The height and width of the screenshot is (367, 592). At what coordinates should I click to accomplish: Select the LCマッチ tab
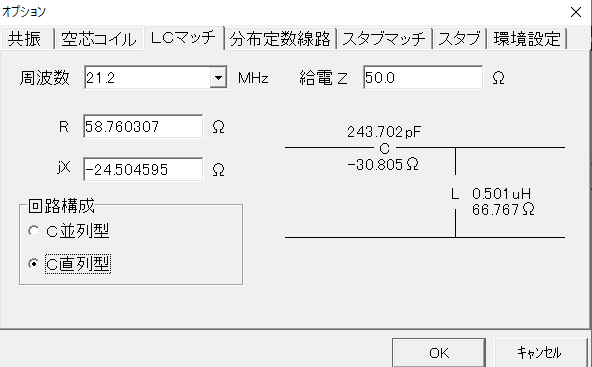pyautogui.click(x=184, y=37)
